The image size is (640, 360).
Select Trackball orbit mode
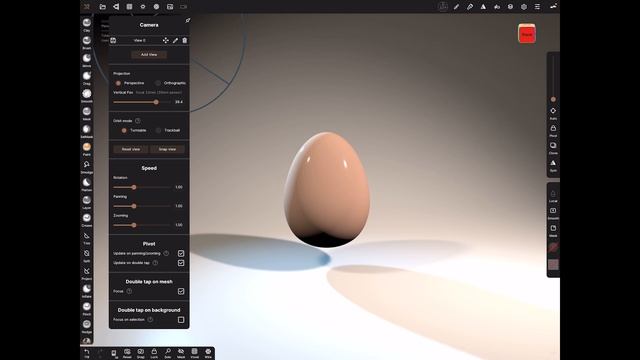158,130
